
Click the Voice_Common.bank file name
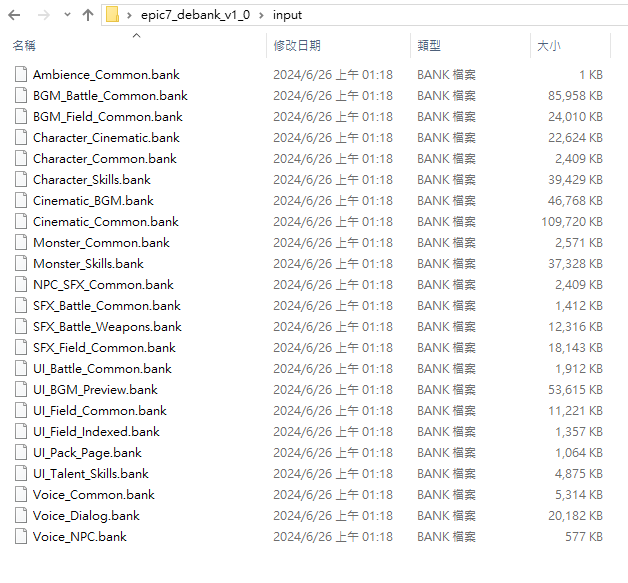click(x=94, y=495)
